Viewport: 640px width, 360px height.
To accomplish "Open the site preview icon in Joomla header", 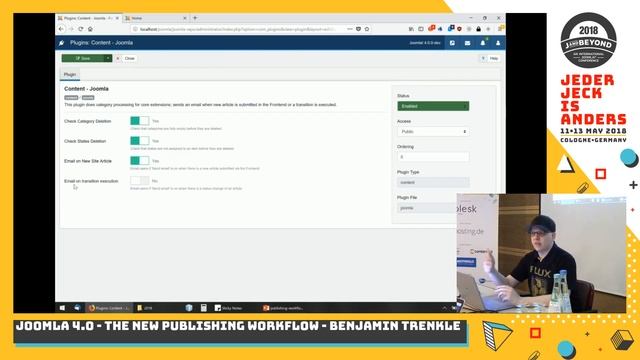I will click(x=452, y=43).
